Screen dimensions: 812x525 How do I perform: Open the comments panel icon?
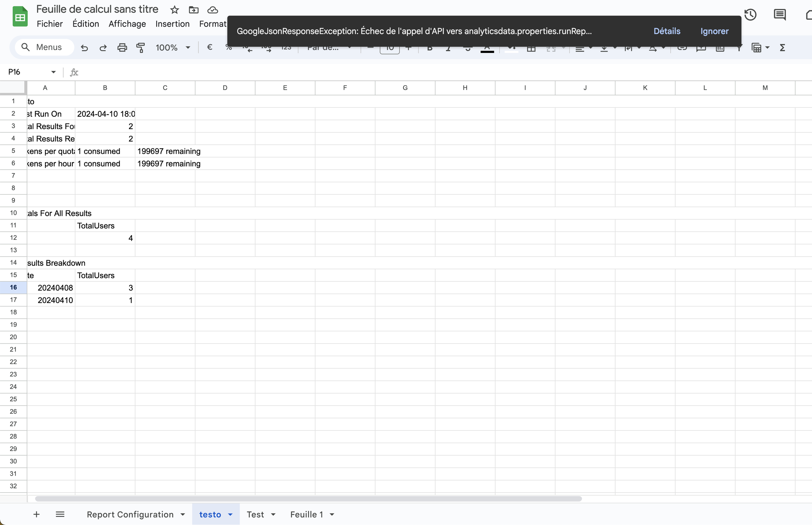coord(780,15)
